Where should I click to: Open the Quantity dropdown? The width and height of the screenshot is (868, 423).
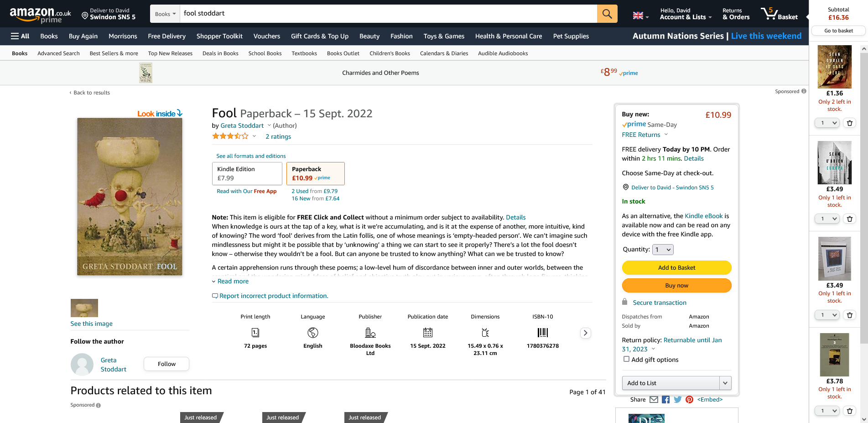point(663,250)
